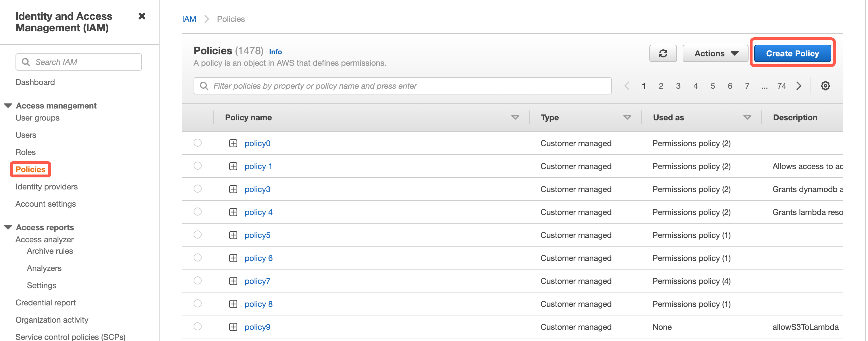Click the Search IAM input field
The width and height of the screenshot is (868, 341).
(78, 62)
